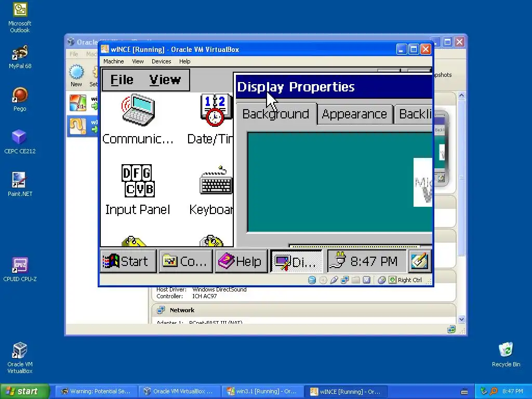The image size is (532, 399).
Task: Click the USB device indicator icon
Action: coord(334,280)
